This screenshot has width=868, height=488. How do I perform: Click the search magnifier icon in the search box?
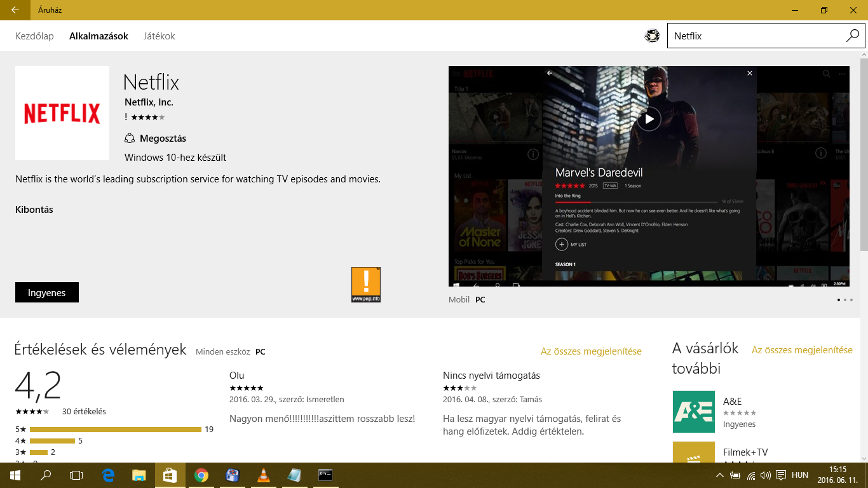coord(852,36)
